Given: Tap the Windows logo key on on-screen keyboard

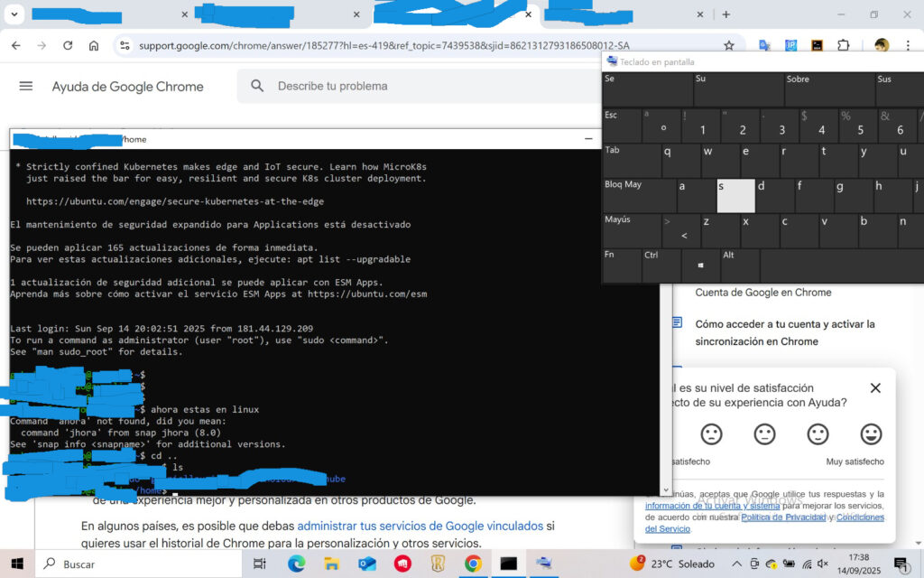Looking at the screenshot, I should coord(700,266).
